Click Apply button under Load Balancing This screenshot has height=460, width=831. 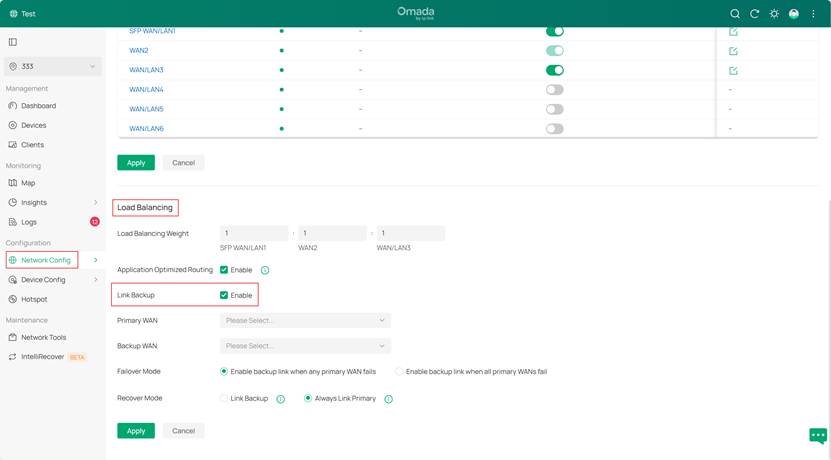136,431
